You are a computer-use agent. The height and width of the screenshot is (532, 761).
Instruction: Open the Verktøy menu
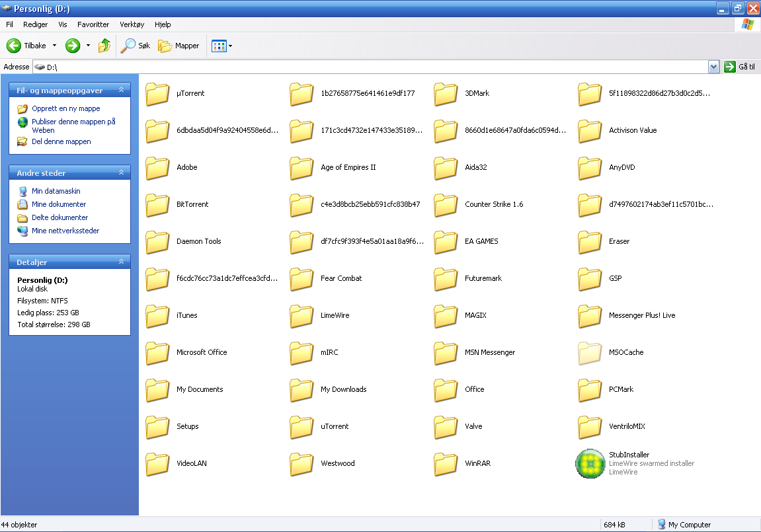[x=132, y=24]
